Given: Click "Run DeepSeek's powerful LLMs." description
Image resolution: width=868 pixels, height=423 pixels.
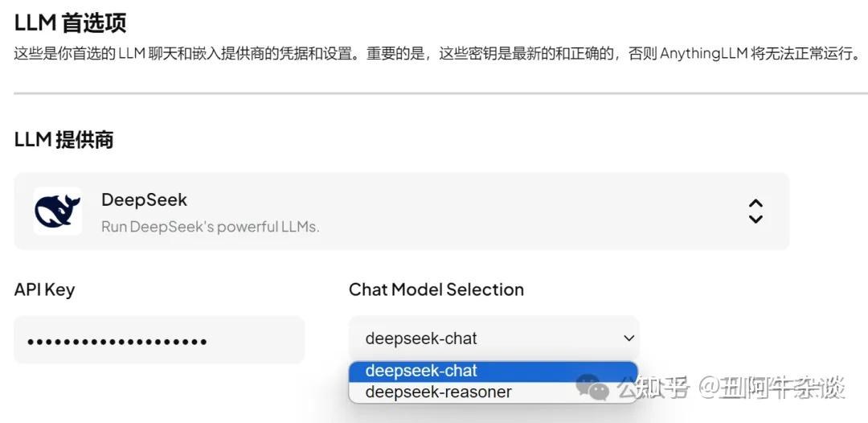Looking at the screenshot, I should click(x=211, y=227).
